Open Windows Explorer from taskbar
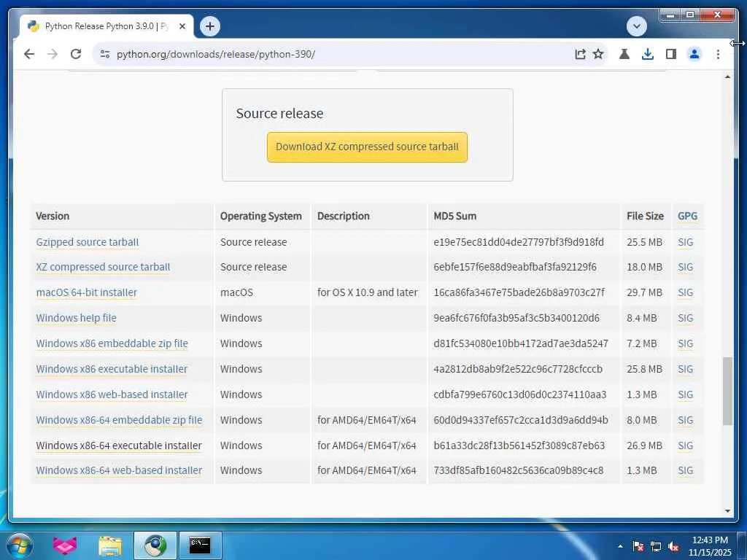This screenshot has height=560, width=747. [x=110, y=545]
